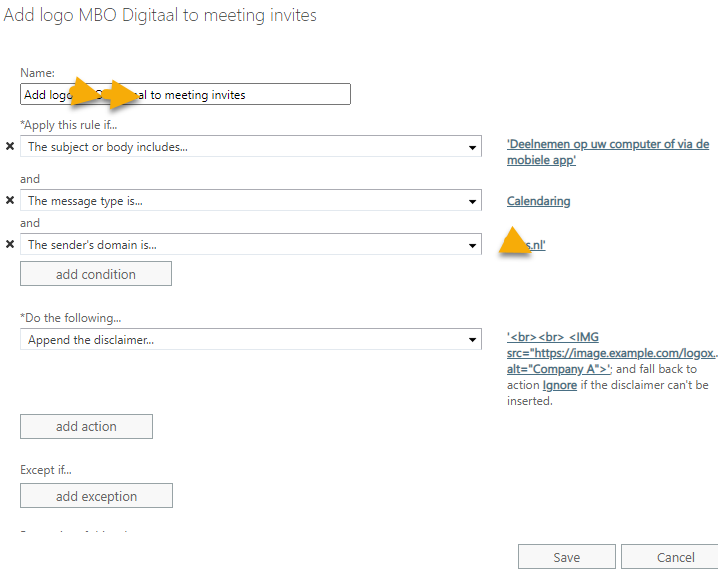Change the Ignore fallback action link
The height and width of the screenshot is (570, 718).
560,385
